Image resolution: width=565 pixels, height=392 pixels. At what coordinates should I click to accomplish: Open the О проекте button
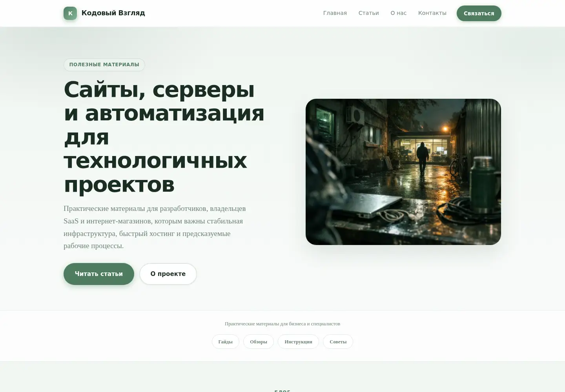click(x=168, y=274)
